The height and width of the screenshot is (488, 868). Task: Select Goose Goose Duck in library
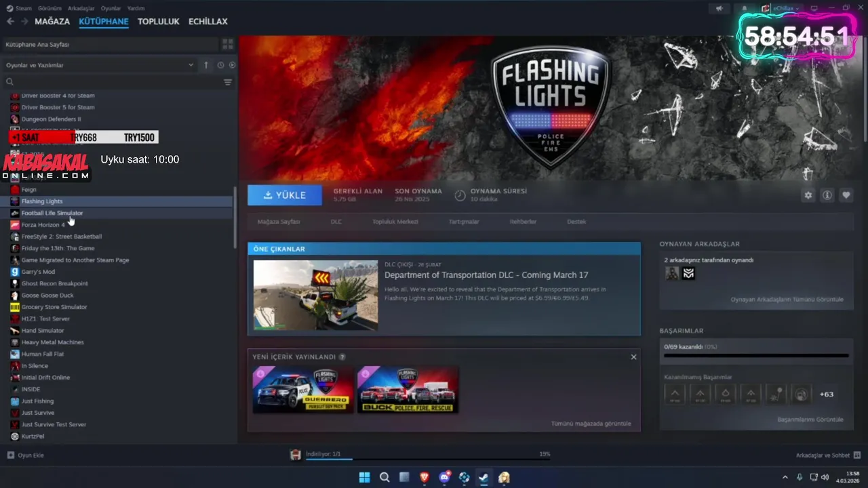pyautogui.click(x=47, y=296)
